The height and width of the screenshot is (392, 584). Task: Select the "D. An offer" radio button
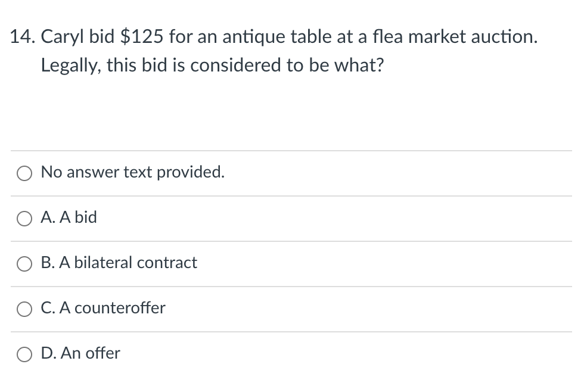tap(25, 354)
